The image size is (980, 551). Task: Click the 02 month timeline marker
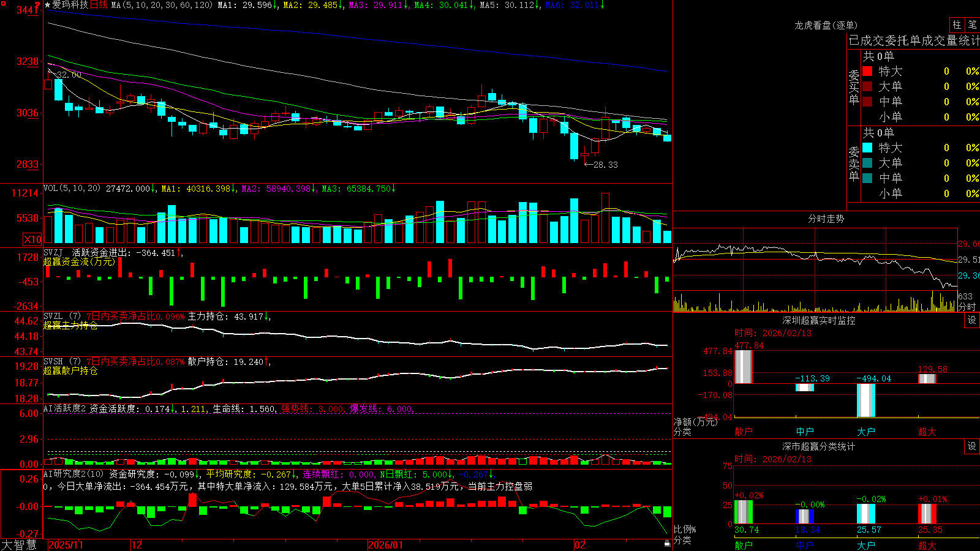pos(579,545)
